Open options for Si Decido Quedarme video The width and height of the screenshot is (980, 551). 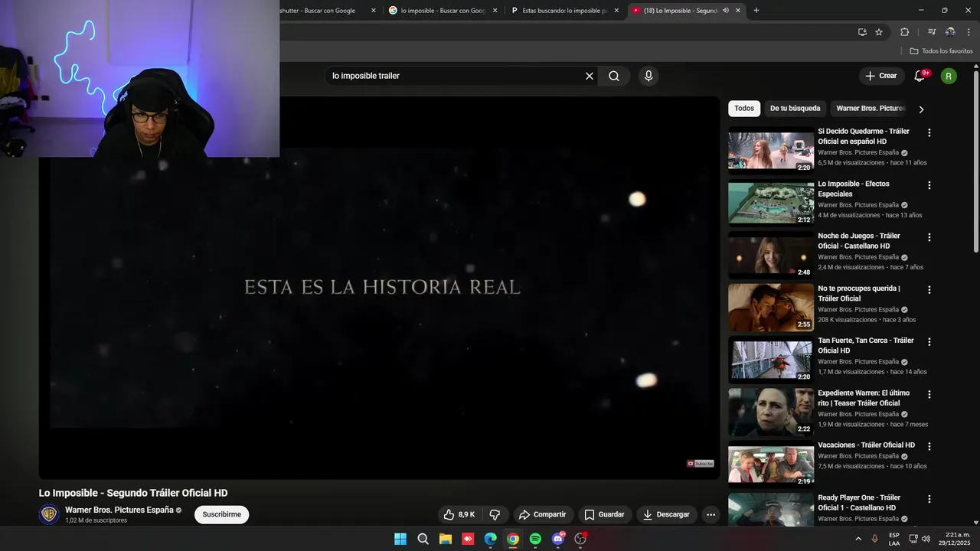pos(929,132)
